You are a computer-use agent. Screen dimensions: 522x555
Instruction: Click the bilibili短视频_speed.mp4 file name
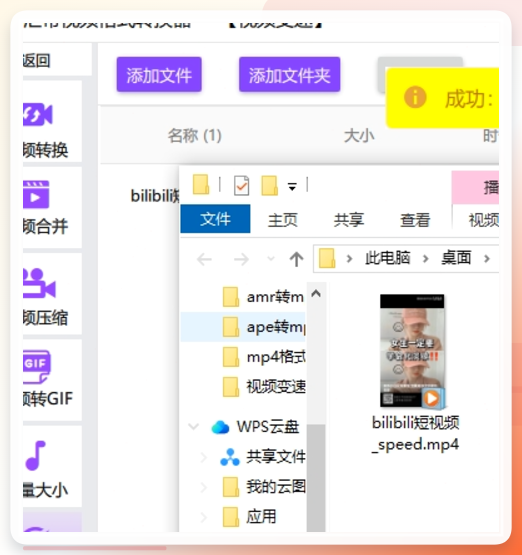pyautogui.click(x=415, y=433)
